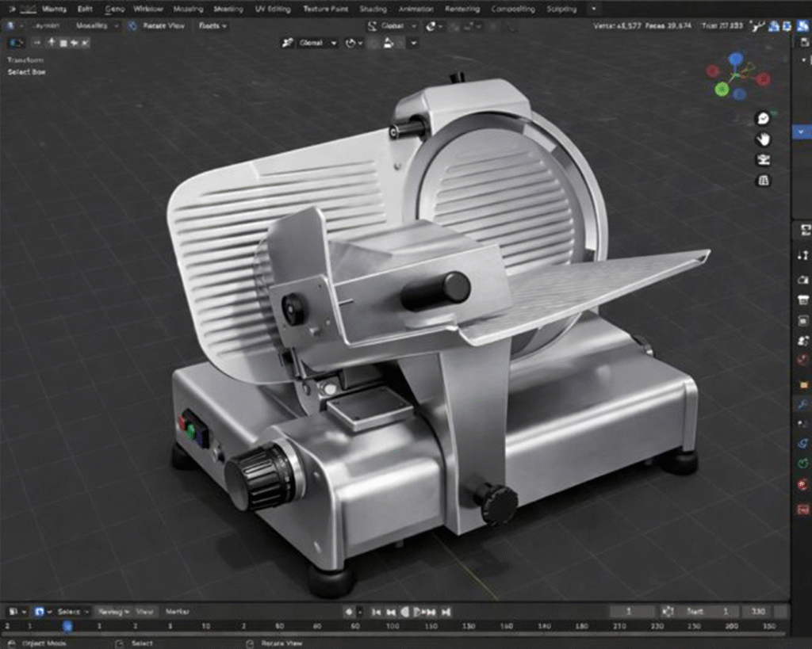812x649 pixels.
Task: Expand the workspace tabs overflow arrow
Action: pyautogui.click(x=594, y=10)
